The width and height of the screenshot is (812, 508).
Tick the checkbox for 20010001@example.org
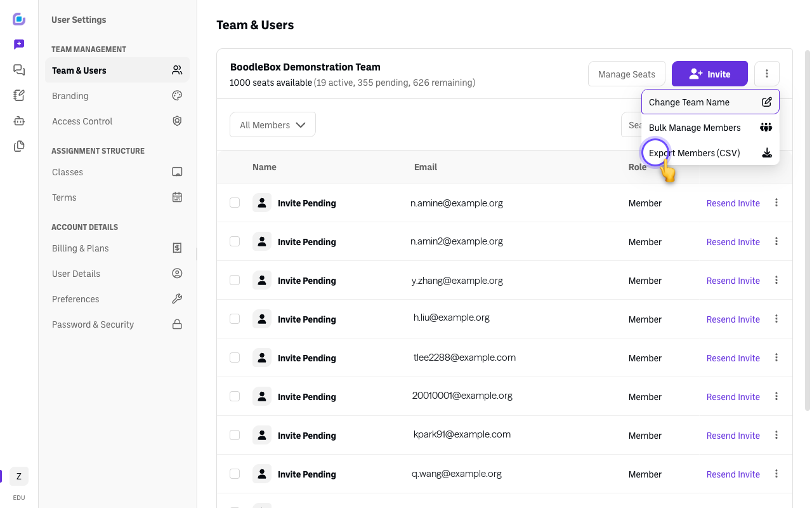235,397
